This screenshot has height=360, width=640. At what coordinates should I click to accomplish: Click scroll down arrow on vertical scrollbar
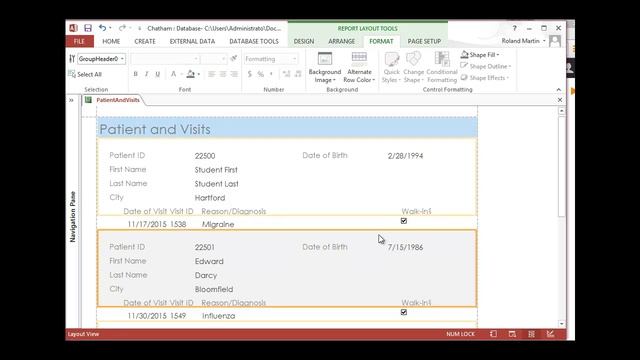pos(562,324)
